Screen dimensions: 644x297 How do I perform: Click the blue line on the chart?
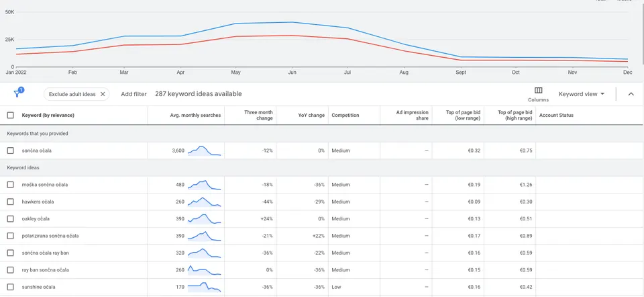coord(292,22)
